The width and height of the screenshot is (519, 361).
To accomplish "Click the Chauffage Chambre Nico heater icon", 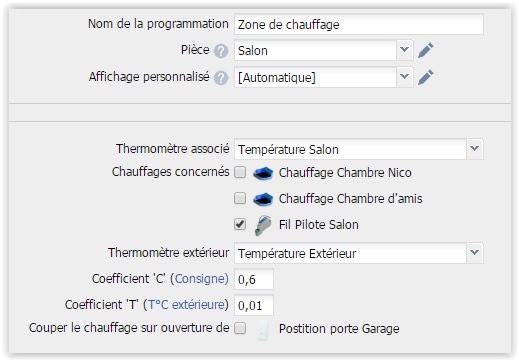I will (x=263, y=173).
